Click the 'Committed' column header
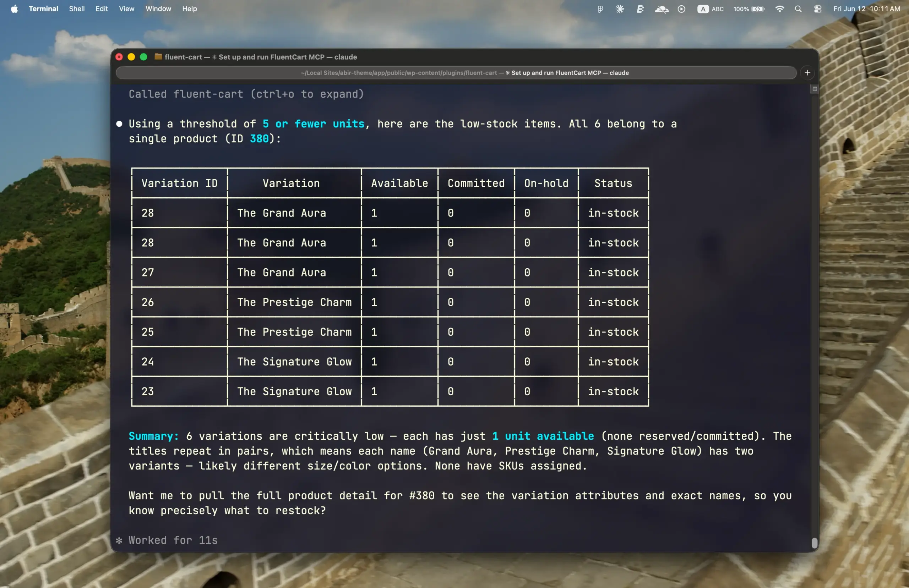Screen dimensions: 909x588 click(476, 183)
